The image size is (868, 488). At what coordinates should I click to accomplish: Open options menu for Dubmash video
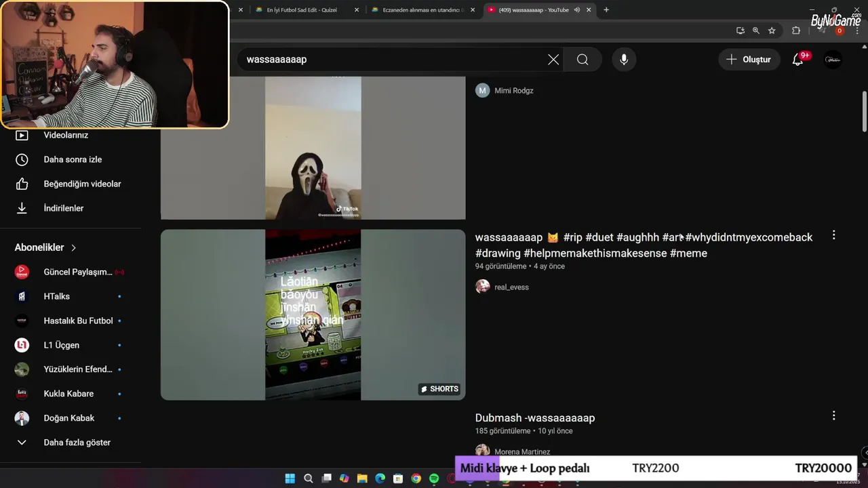click(833, 415)
